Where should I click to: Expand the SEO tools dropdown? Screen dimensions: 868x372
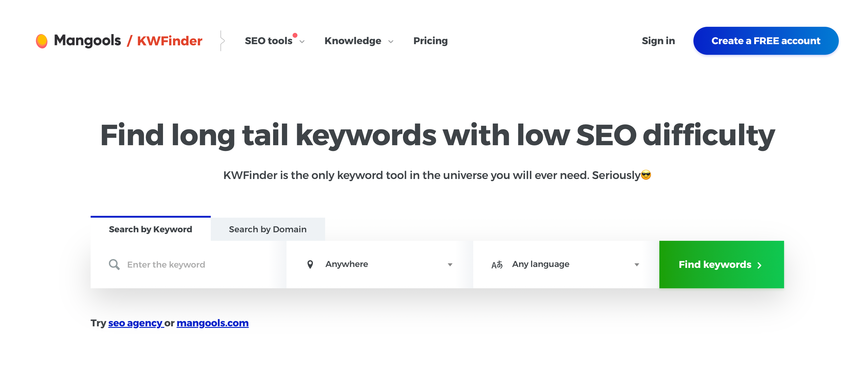coord(271,41)
